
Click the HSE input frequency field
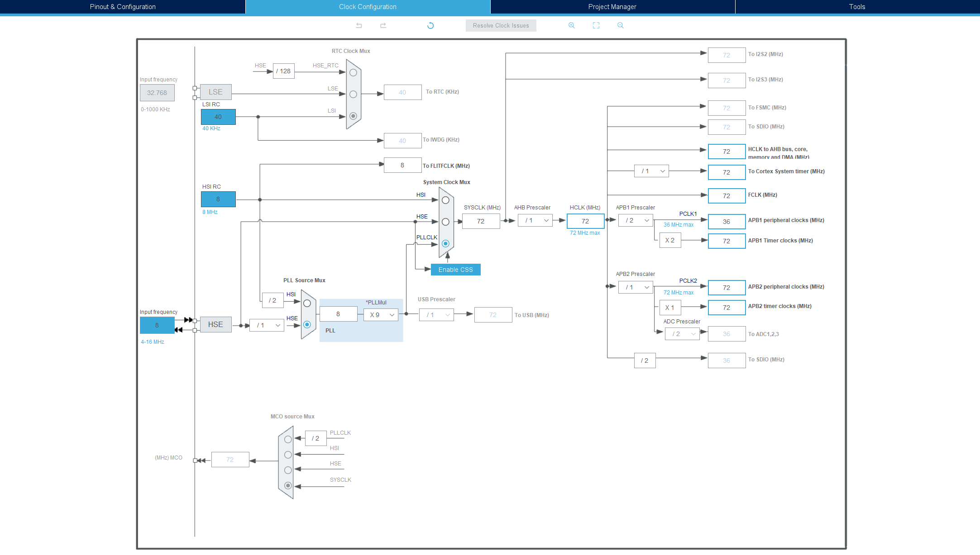tap(157, 325)
